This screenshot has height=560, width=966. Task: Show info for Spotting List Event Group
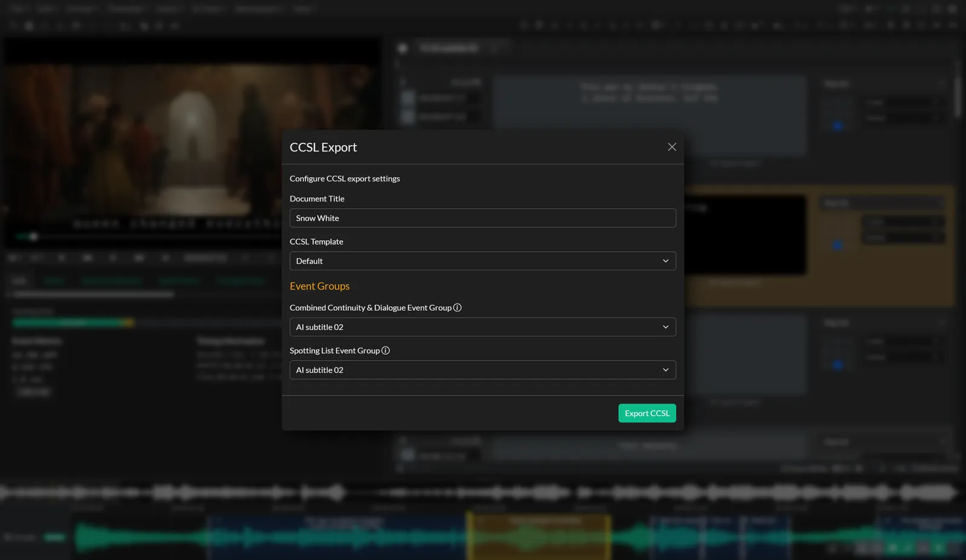tap(386, 351)
